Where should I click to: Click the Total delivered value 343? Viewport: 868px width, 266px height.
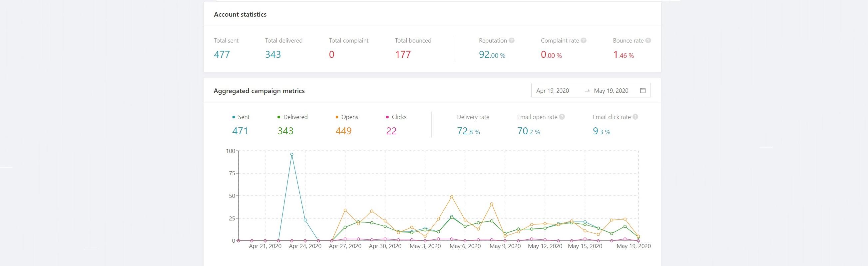[x=273, y=55]
